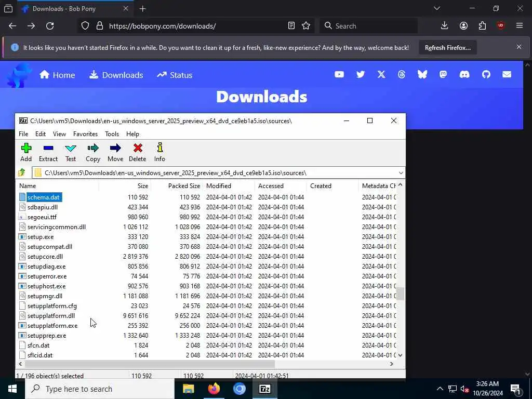Click the Copy toolbar icon in 7-Zip
The image size is (532, 399).
[x=93, y=152]
